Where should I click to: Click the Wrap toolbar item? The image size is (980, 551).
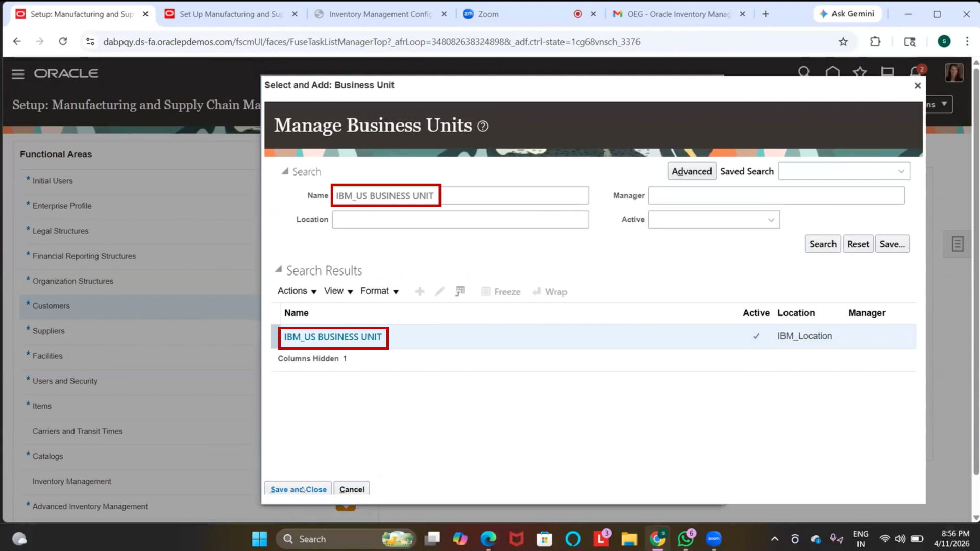[x=550, y=292]
